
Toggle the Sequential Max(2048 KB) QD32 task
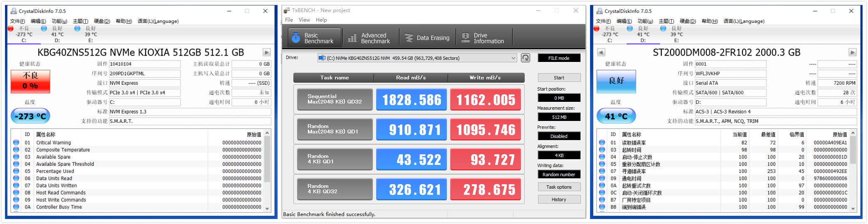[335, 99]
